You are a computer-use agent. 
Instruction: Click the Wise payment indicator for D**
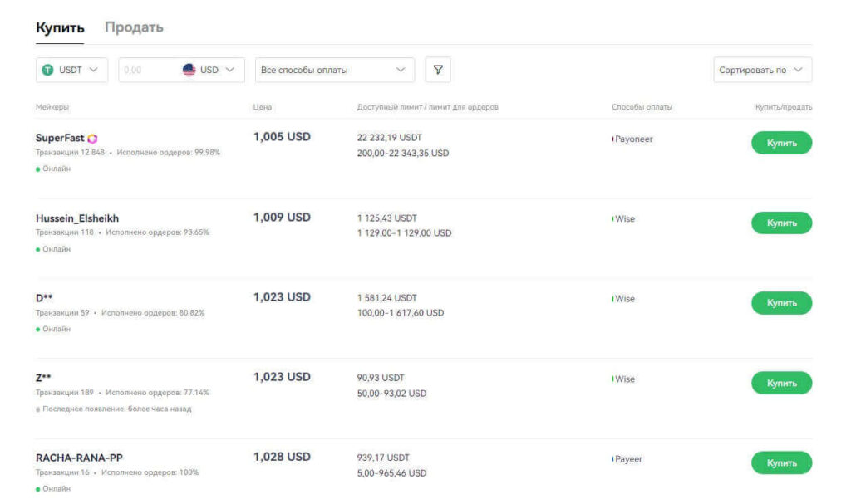613,299
